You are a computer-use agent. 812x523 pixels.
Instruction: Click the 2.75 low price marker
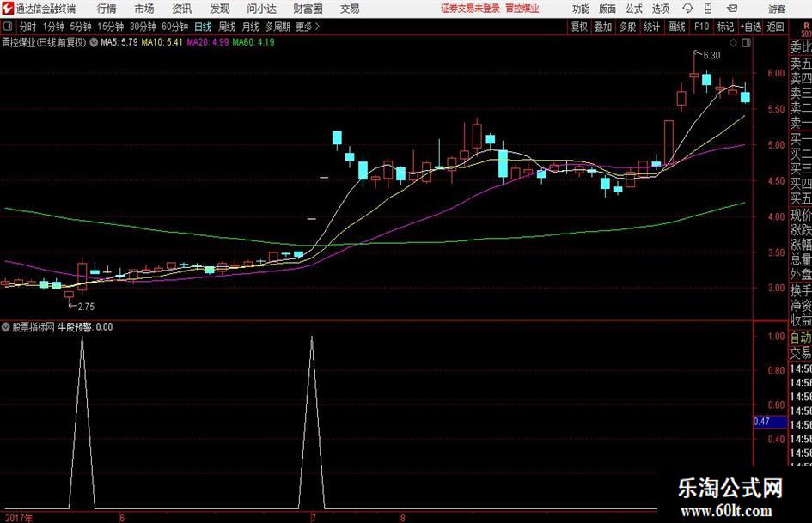coord(86,307)
